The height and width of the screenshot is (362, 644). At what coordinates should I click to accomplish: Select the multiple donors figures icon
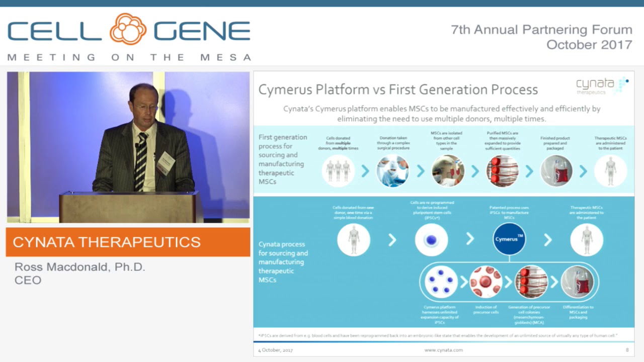pos(338,171)
